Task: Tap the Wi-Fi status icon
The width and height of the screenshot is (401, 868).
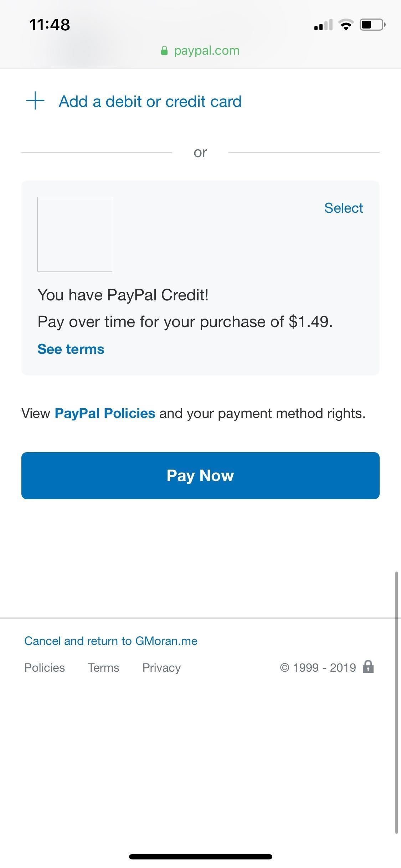Action: [x=345, y=25]
